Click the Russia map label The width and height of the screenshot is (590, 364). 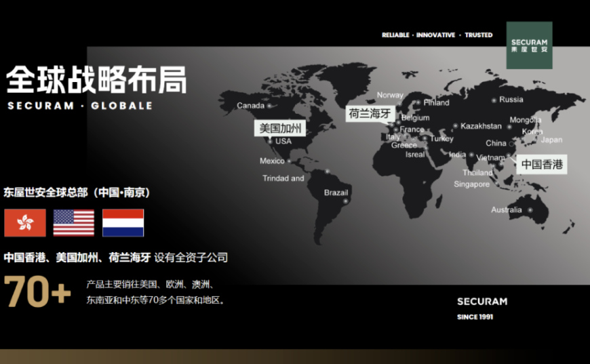click(511, 100)
